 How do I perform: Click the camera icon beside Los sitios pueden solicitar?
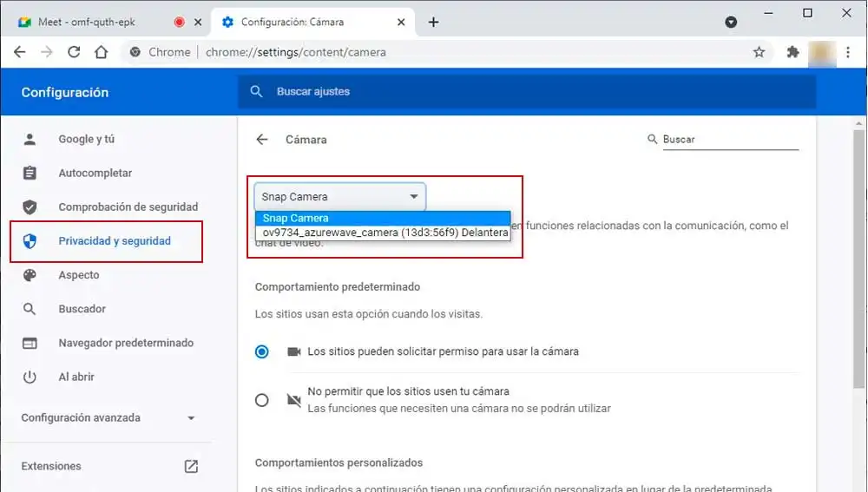(x=294, y=351)
